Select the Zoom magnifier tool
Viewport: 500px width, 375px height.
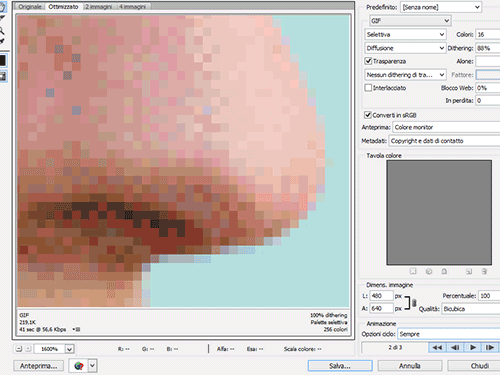pyautogui.click(x=2, y=31)
